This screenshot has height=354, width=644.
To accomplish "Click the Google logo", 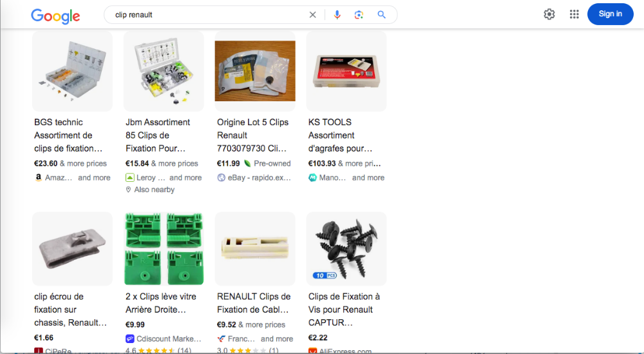I will (x=55, y=16).
